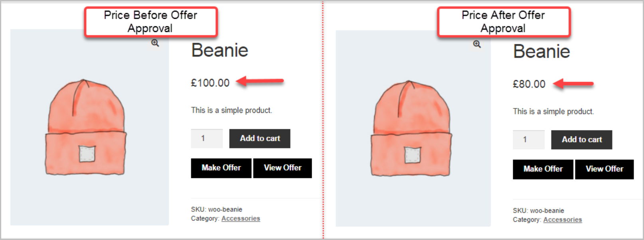Click the £80.00 price text
The image size is (644, 240).
click(529, 84)
